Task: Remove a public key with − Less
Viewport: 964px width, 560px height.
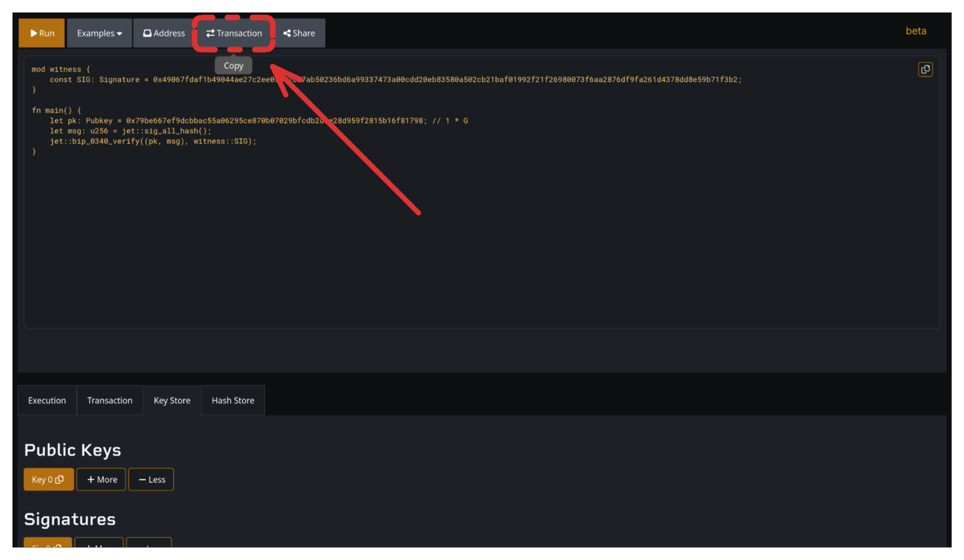Action: click(x=151, y=479)
